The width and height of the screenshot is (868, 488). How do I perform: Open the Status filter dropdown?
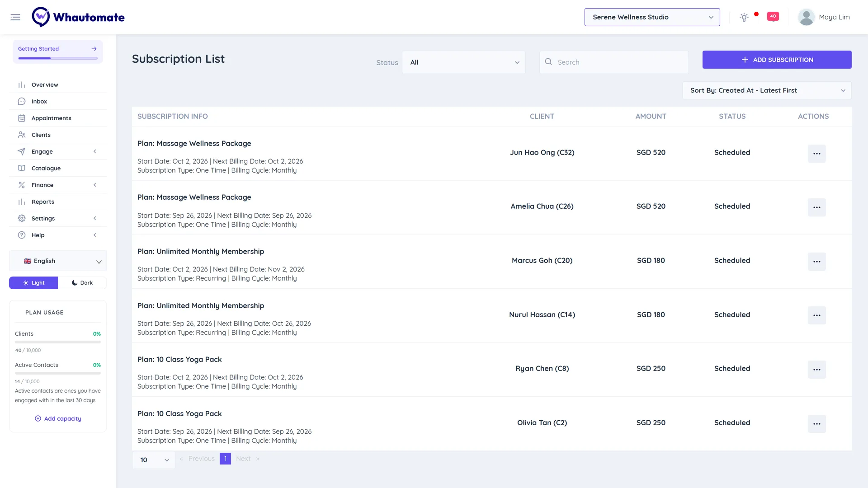tap(463, 62)
